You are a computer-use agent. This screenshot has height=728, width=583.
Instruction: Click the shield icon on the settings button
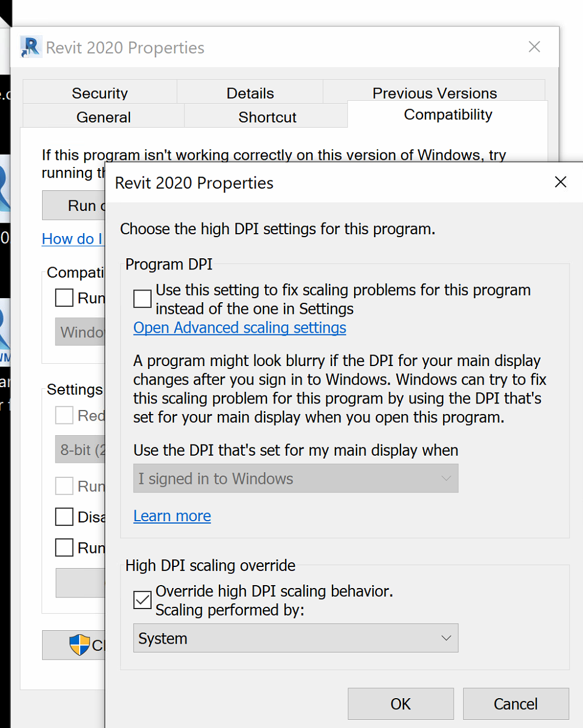79,645
